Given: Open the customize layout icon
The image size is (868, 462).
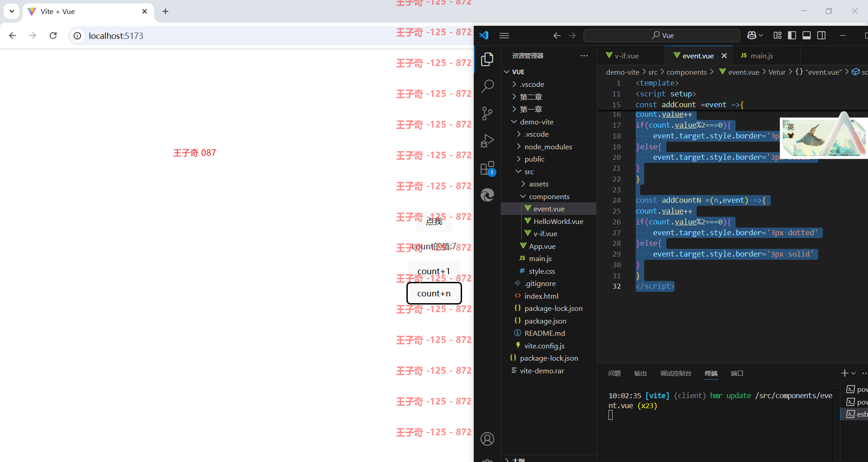Looking at the screenshot, I should pos(778,35).
